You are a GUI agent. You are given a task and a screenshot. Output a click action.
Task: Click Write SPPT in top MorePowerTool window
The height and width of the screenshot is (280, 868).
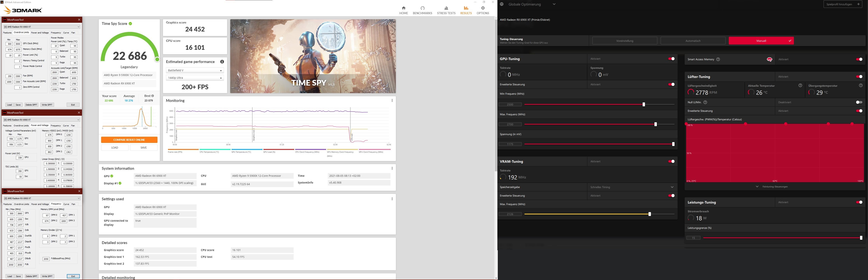pos(47,105)
